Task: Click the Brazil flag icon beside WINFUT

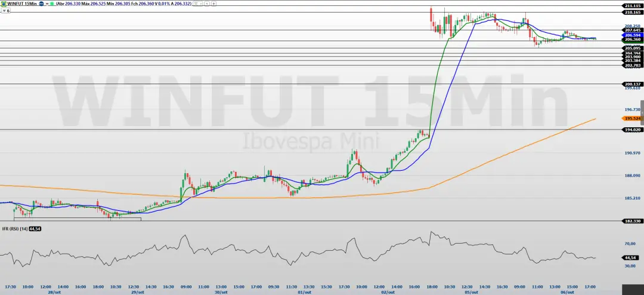Action: (x=4, y=4)
